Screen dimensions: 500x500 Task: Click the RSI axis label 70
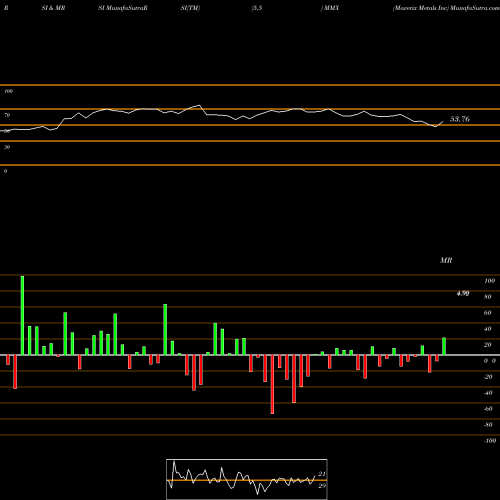tap(7, 115)
